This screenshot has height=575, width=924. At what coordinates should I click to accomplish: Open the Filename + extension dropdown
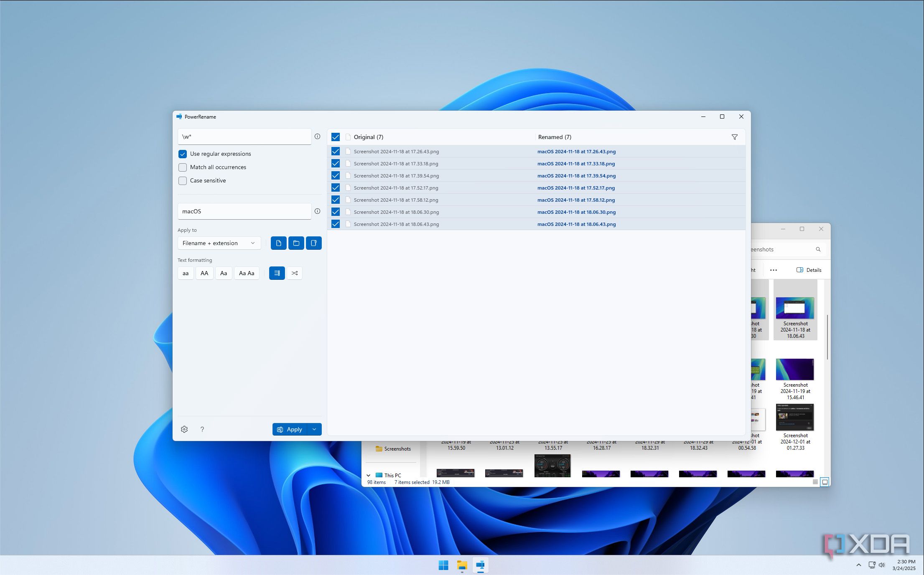219,243
